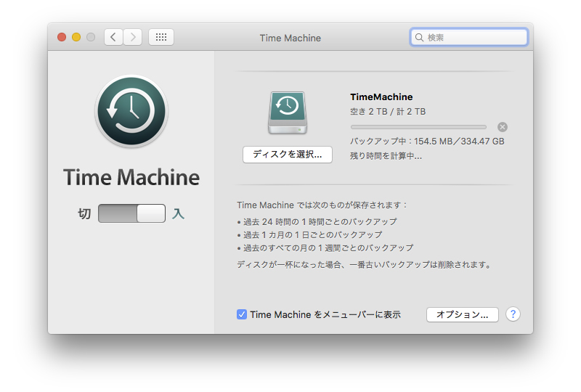Uncheck Time Machine をメニューバーに表示 checkbox
The image size is (581, 392).
(x=242, y=314)
